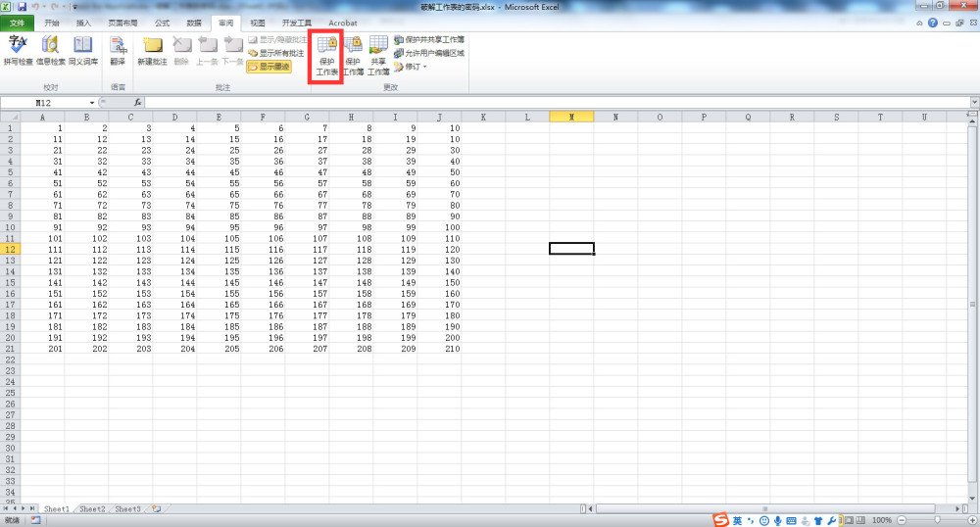980x527 pixels.
Task: Switch to the 视图 view tab
Action: 258,24
